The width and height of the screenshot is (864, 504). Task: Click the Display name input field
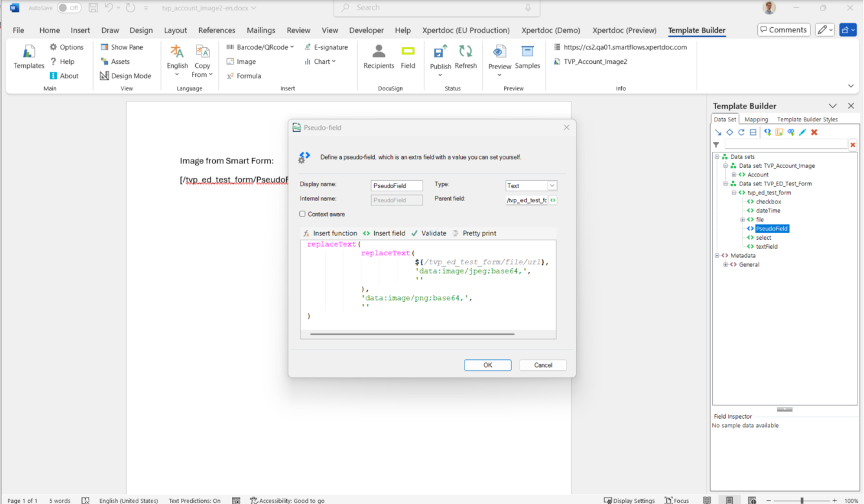coord(397,185)
